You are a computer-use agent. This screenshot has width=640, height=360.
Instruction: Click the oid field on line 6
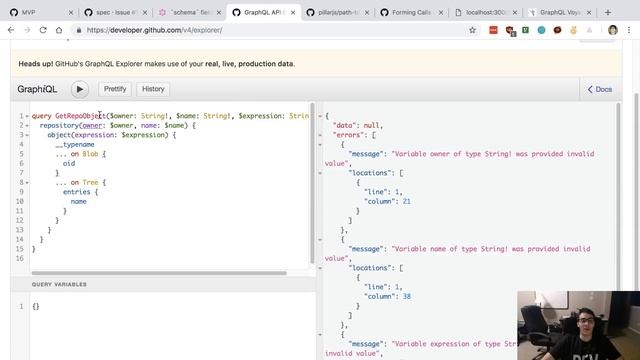[x=69, y=163]
